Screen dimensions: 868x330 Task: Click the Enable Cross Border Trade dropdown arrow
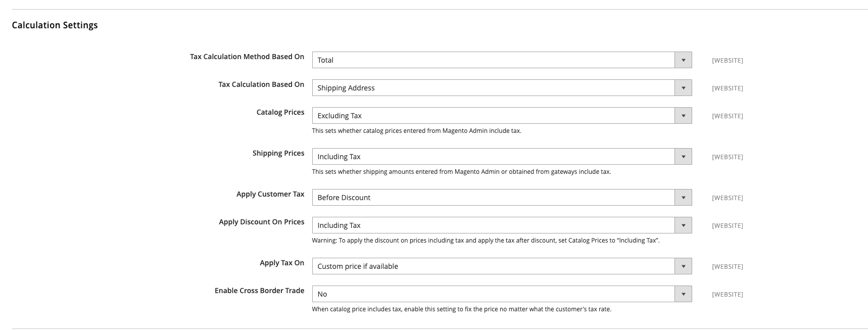[x=684, y=294]
